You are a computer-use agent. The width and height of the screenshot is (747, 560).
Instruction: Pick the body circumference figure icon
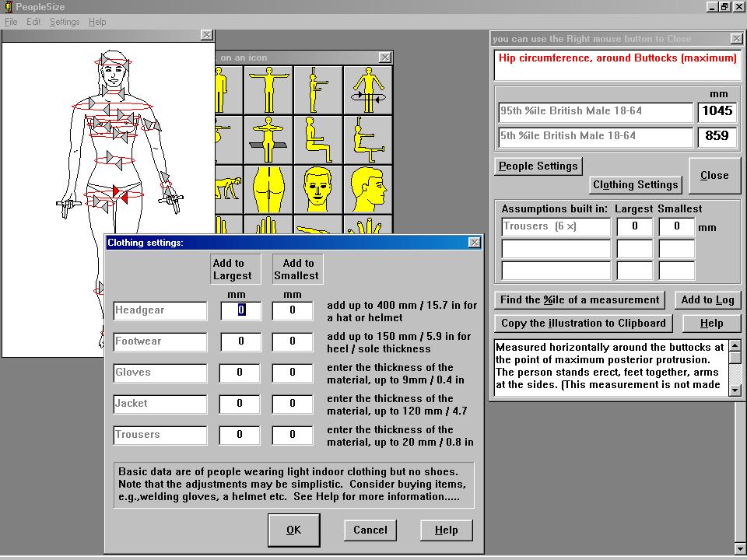coord(368,90)
